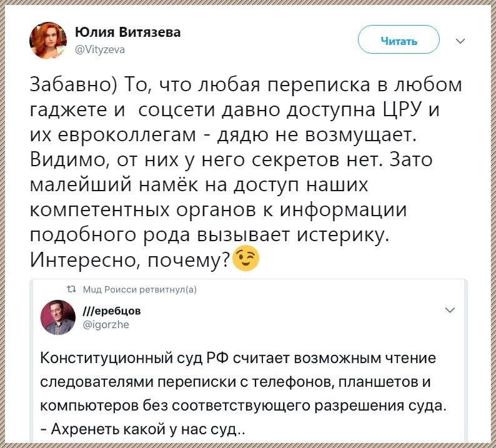Expand the chevron menu beside Читать

(x=460, y=41)
